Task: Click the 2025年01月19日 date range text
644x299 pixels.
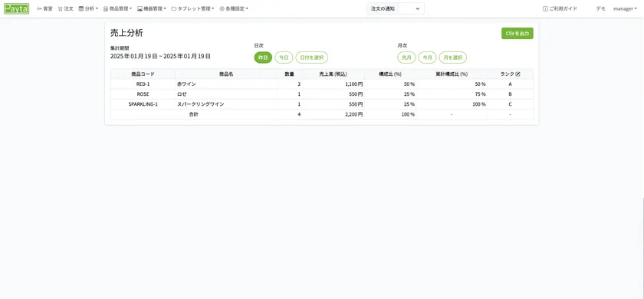Action: pyautogui.click(x=160, y=56)
